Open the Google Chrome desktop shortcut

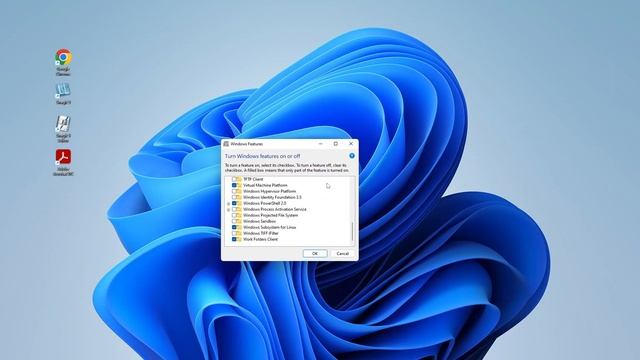coord(63,62)
